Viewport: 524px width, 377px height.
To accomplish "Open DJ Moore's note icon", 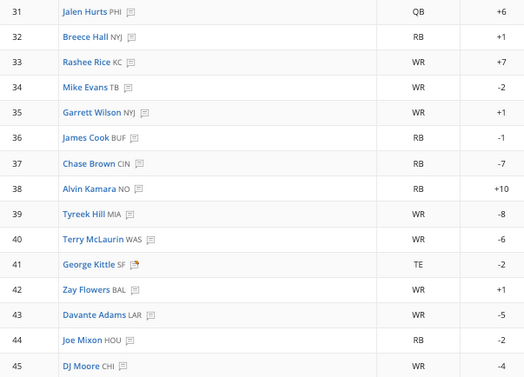I will [x=123, y=366].
